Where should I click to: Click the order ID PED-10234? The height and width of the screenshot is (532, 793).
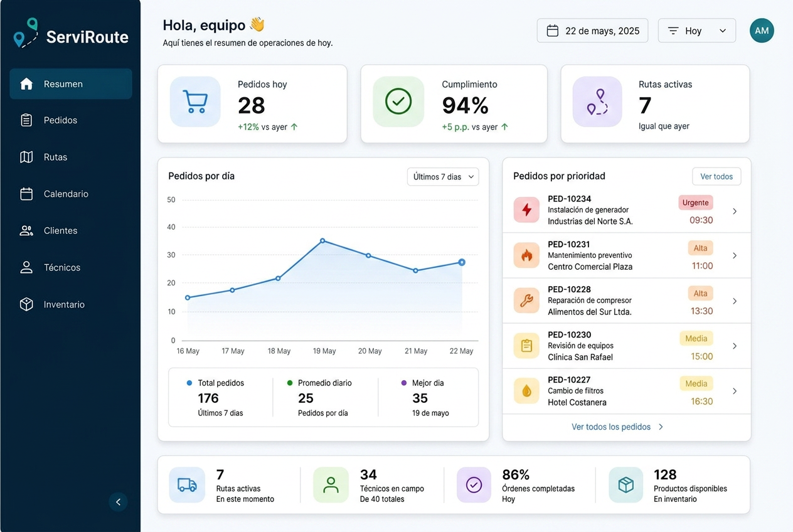pos(570,199)
